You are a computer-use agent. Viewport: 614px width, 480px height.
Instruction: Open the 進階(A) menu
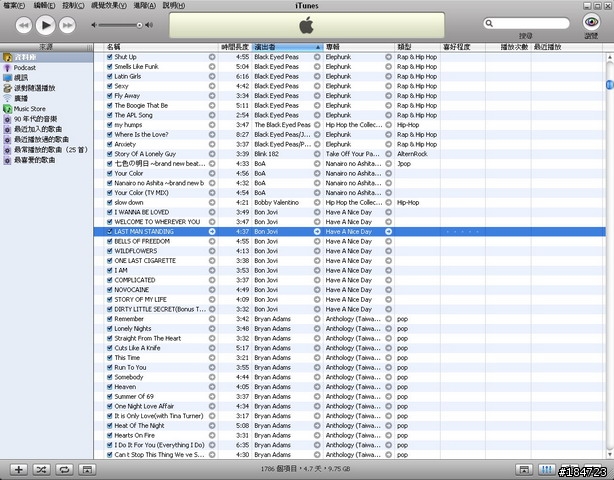click(144, 5)
